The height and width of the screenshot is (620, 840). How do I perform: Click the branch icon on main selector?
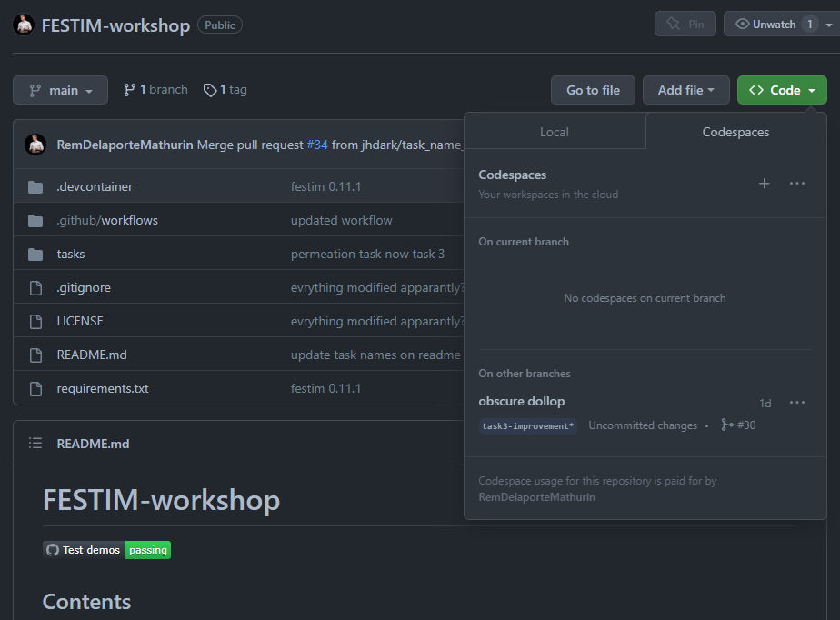35,91
